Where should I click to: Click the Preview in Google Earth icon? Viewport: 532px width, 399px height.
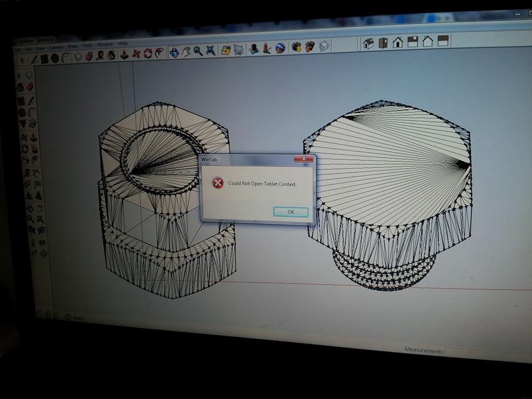280,48
